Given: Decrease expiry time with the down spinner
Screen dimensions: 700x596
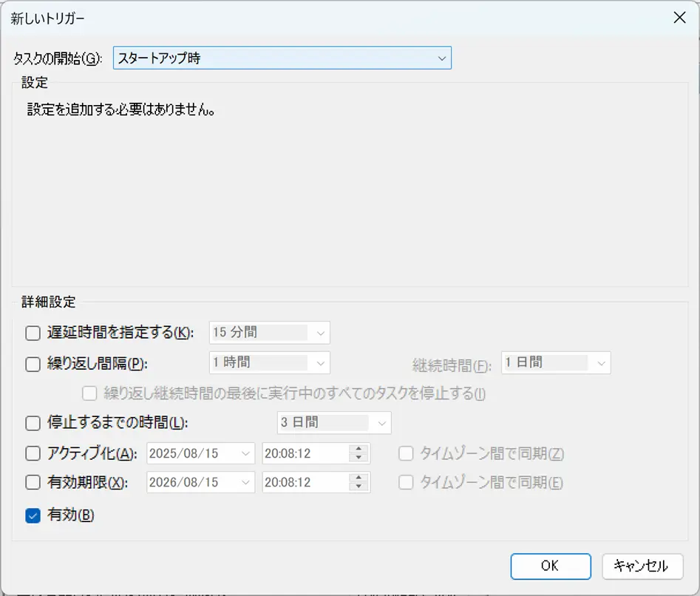Looking at the screenshot, I should (x=359, y=487).
